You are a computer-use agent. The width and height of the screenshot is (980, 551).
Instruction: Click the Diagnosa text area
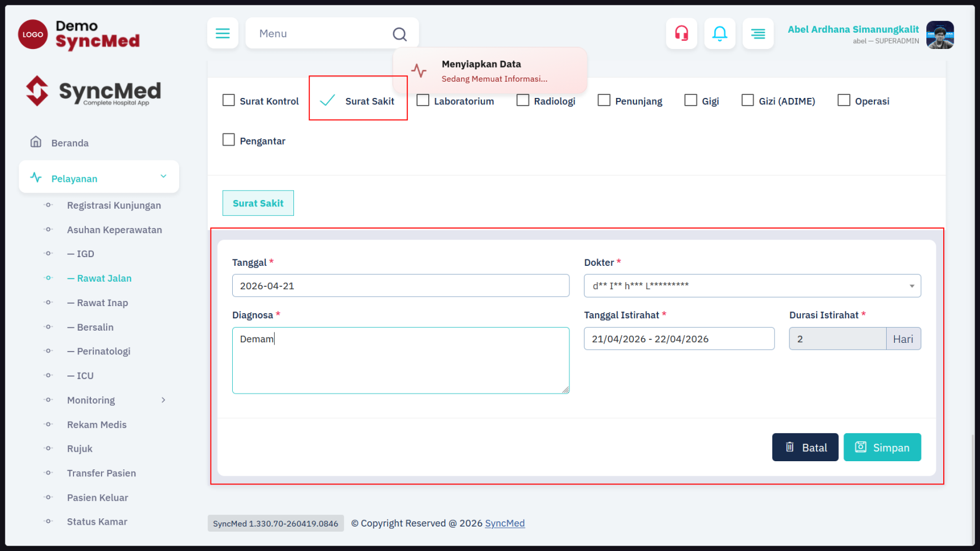401,360
